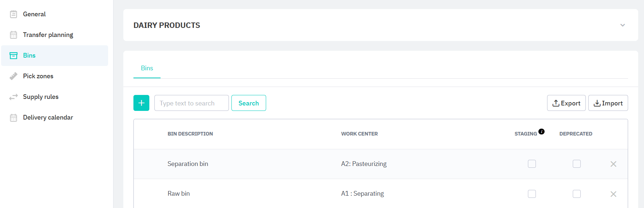Image resolution: width=644 pixels, height=208 pixels.
Task: Click the Export button
Action: [566, 103]
